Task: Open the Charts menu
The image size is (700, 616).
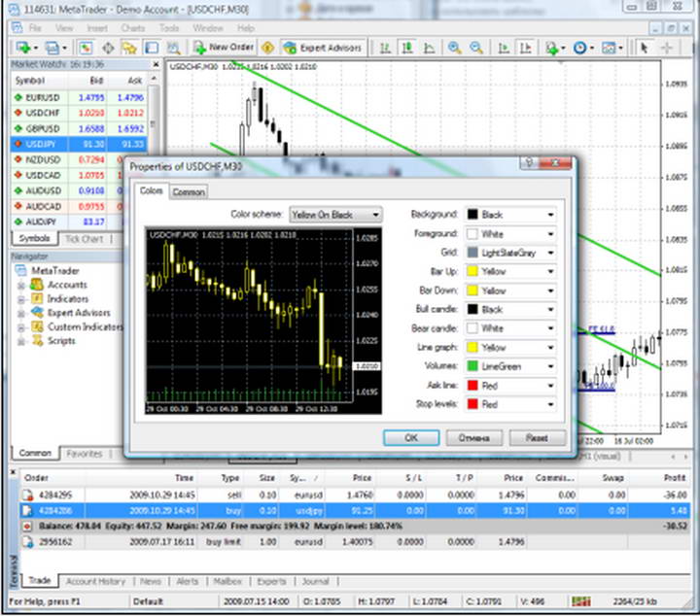Action: pyautogui.click(x=132, y=28)
